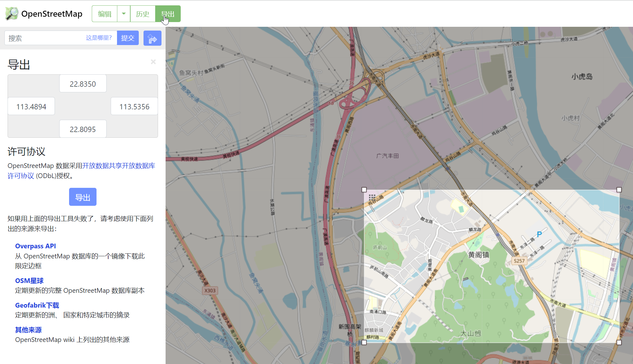Open the 其他来源 link
Screen dimensions: 633x364
click(x=28, y=330)
